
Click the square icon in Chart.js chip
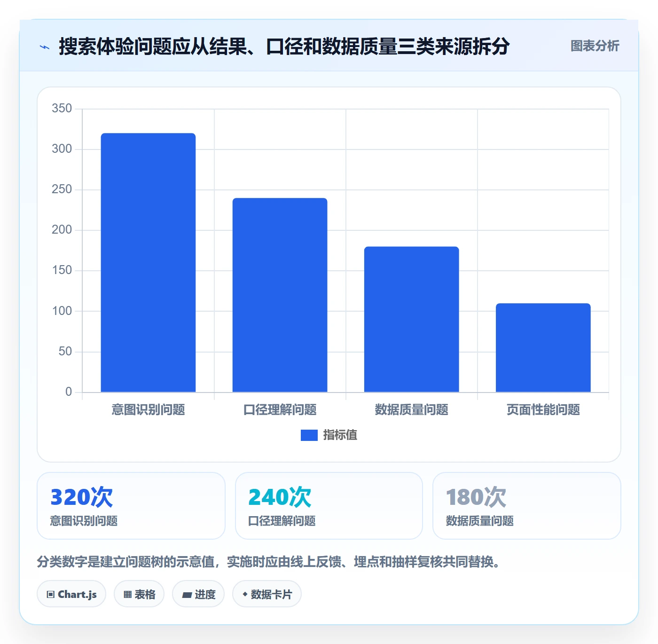[51, 595]
